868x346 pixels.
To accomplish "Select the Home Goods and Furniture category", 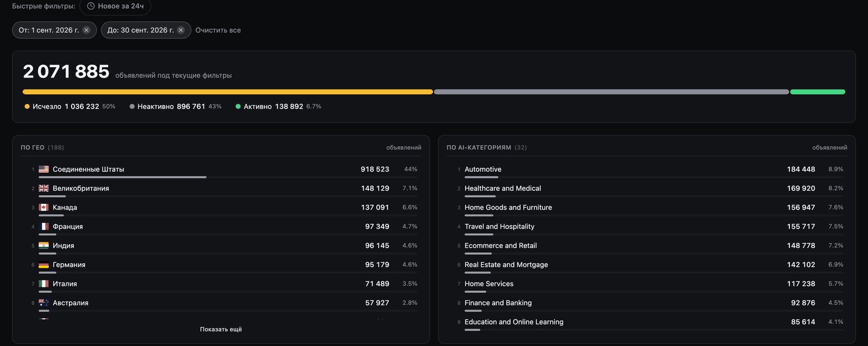I will (647, 208).
